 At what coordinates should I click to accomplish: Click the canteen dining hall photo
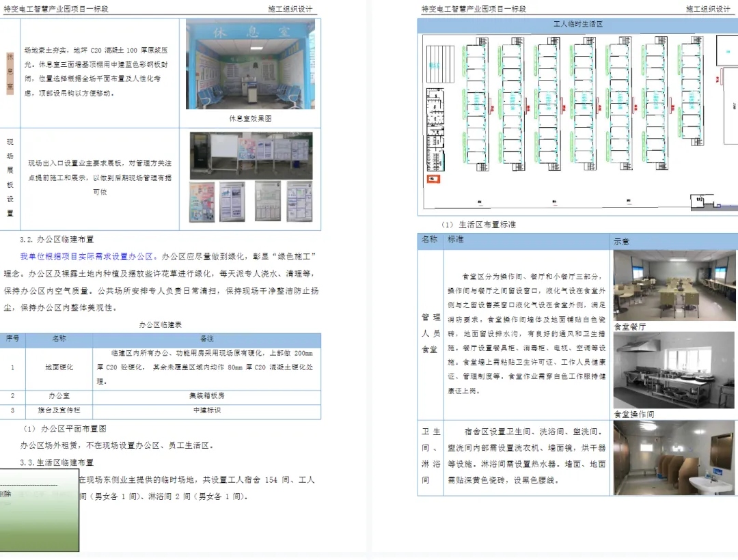[674, 285]
